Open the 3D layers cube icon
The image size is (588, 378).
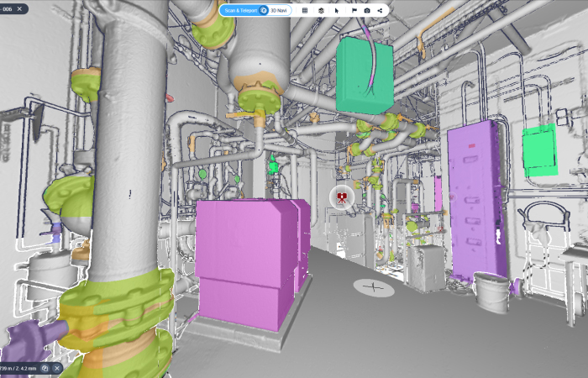(x=321, y=10)
